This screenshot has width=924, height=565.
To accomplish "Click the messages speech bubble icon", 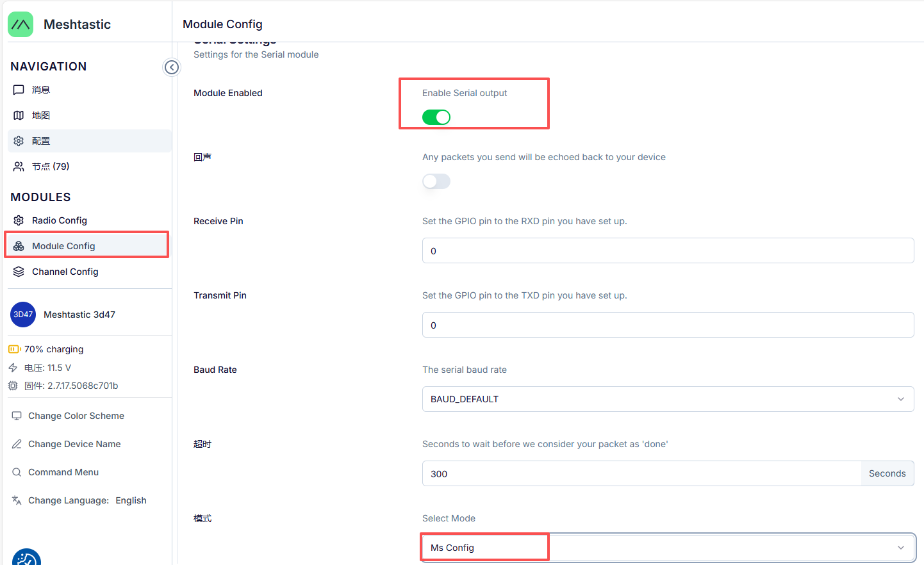I will (19, 90).
